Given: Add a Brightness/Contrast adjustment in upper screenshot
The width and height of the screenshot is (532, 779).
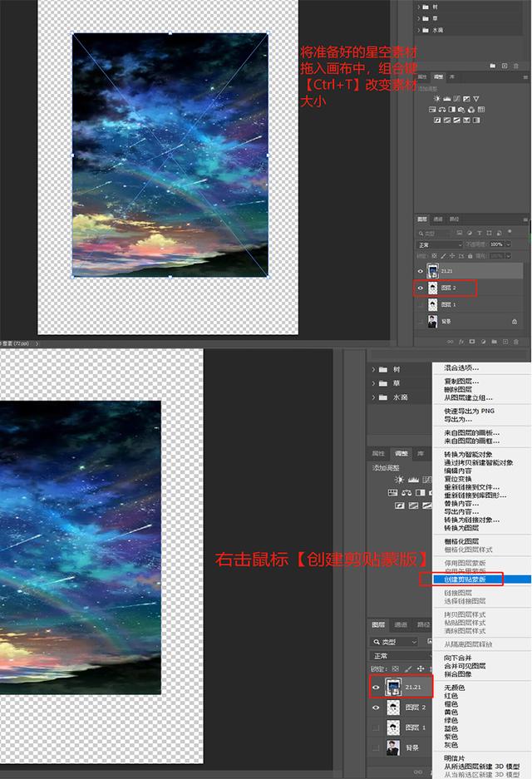Looking at the screenshot, I should click(x=436, y=98).
